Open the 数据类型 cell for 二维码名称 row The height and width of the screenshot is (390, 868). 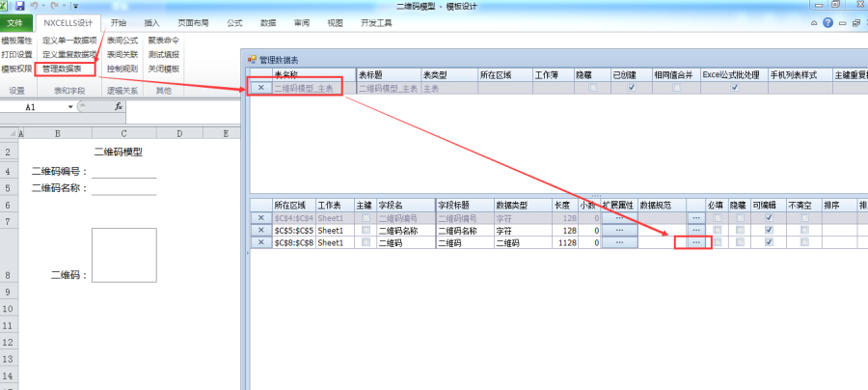coord(522,231)
